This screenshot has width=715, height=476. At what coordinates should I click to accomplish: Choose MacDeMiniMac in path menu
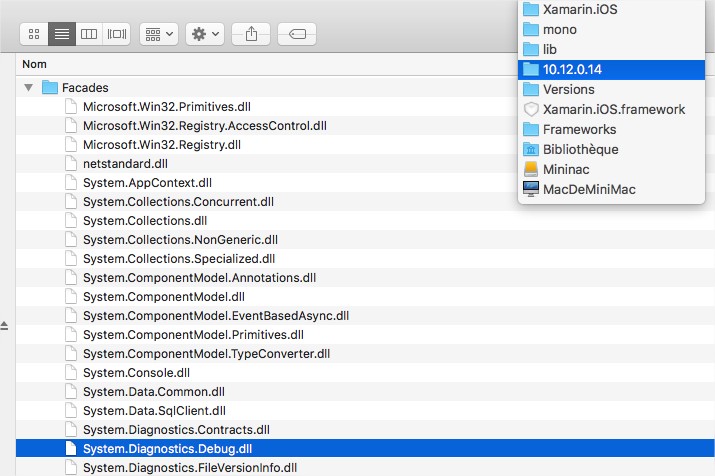pos(611,190)
